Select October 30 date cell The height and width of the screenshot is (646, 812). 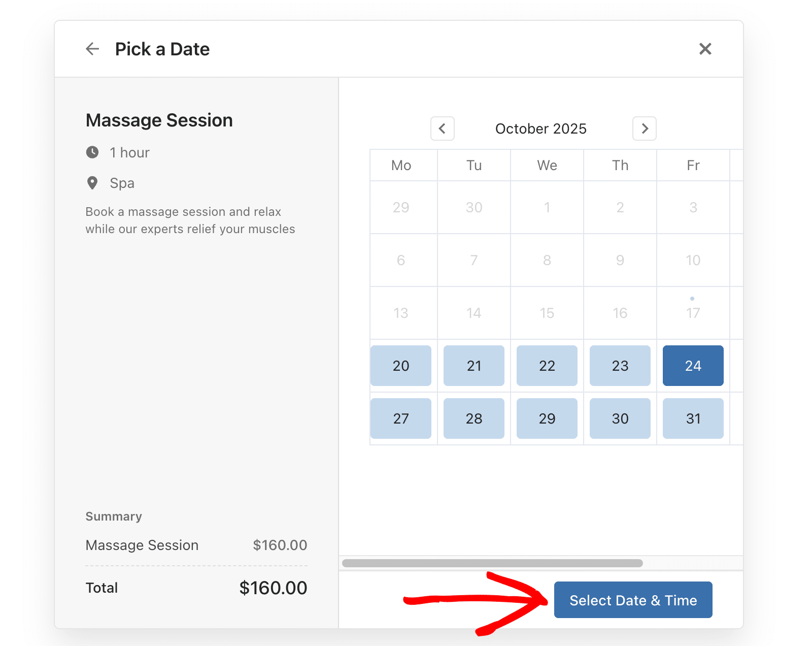620,418
